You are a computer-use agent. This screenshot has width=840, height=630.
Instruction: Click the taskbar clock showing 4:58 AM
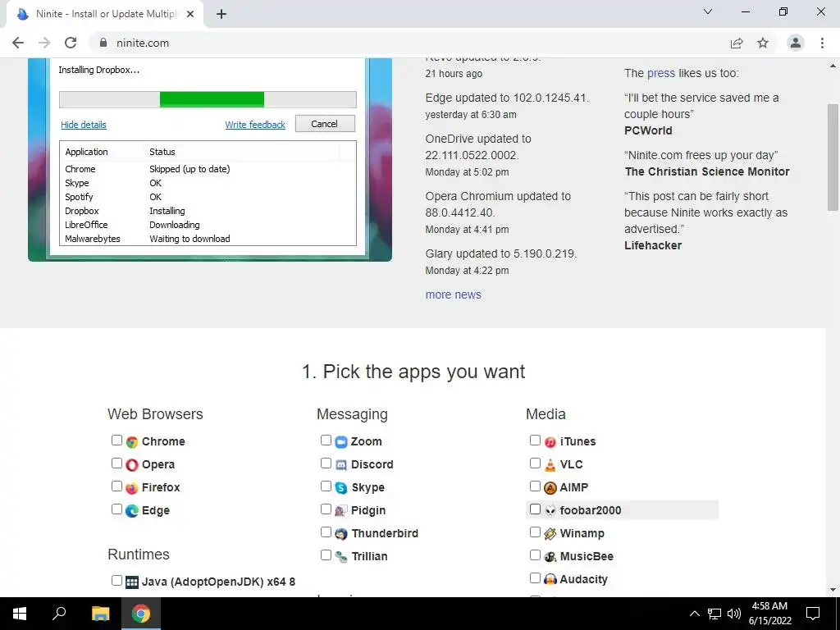tap(770, 614)
